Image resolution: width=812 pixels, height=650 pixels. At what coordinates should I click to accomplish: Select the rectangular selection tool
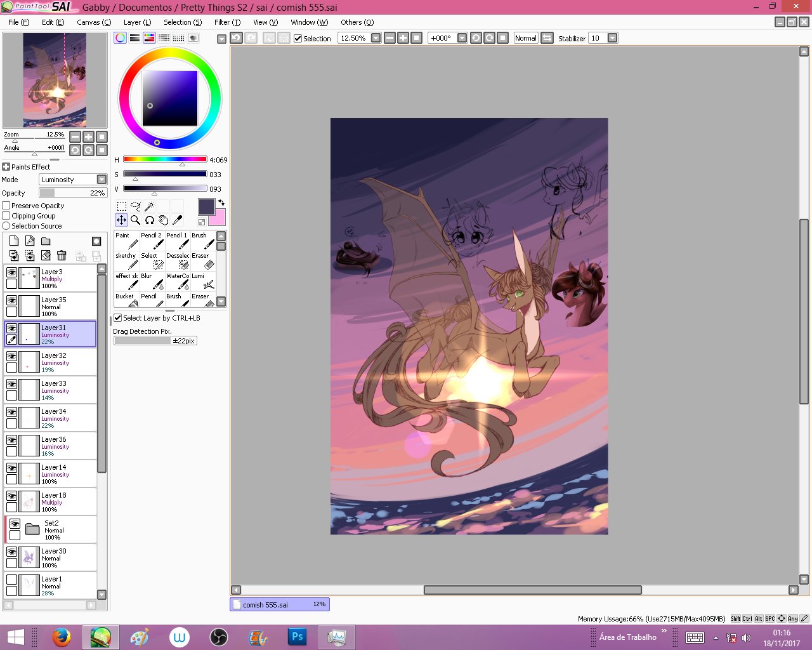(122, 206)
